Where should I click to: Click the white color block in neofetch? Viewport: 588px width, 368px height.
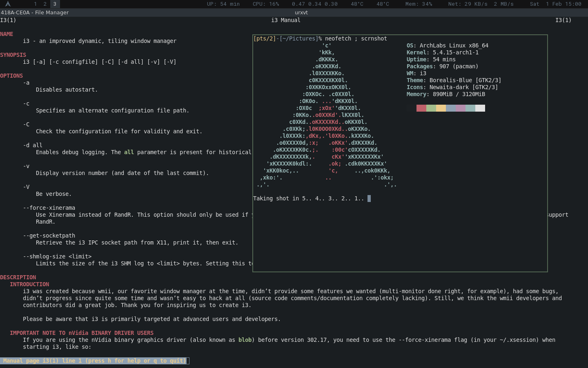[x=480, y=108]
